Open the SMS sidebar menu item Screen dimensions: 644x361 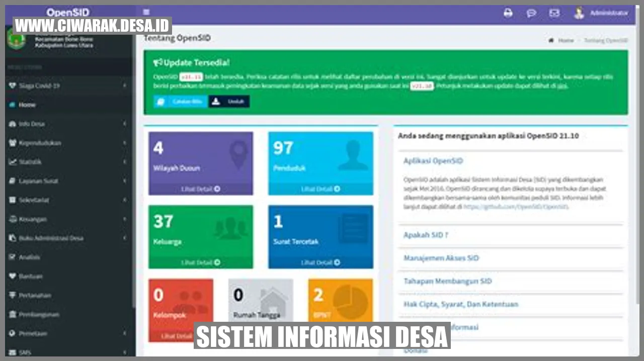click(x=68, y=352)
